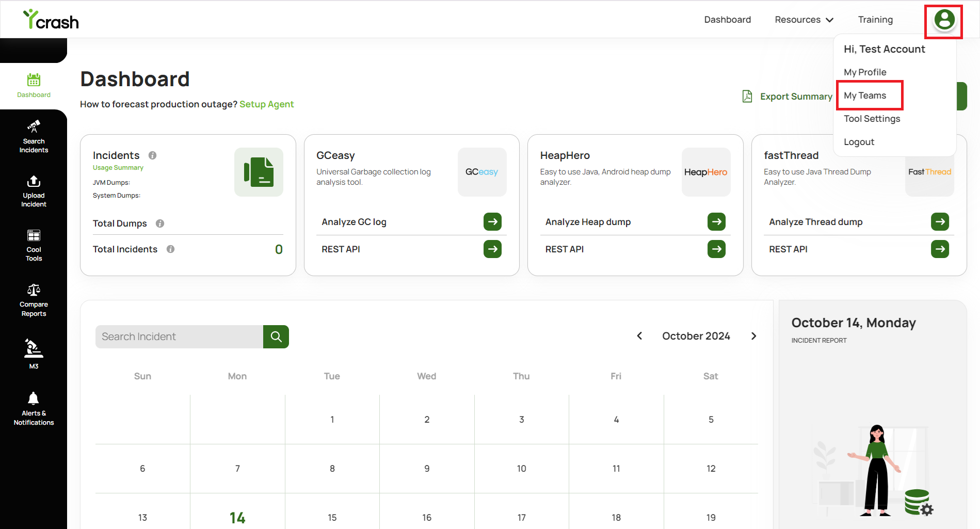Click Export Summary link
Screen dimensions: 980x529
click(x=796, y=97)
